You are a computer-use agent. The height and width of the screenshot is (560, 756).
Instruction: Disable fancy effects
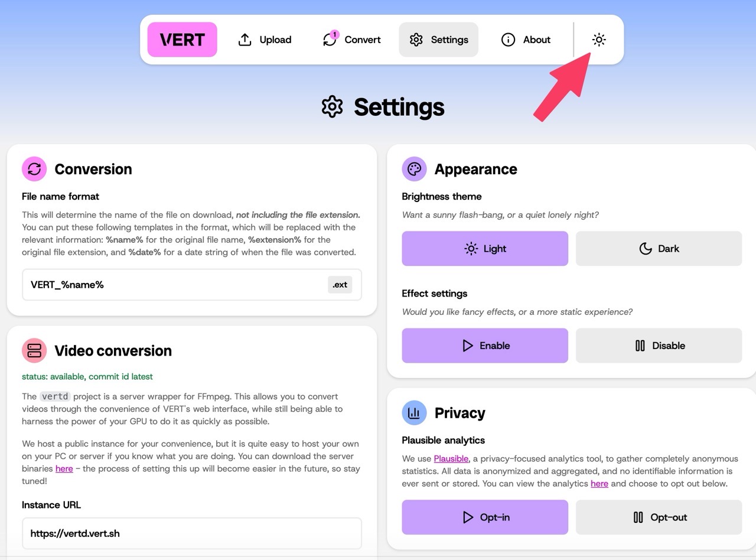pyautogui.click(x=659, y=346)
